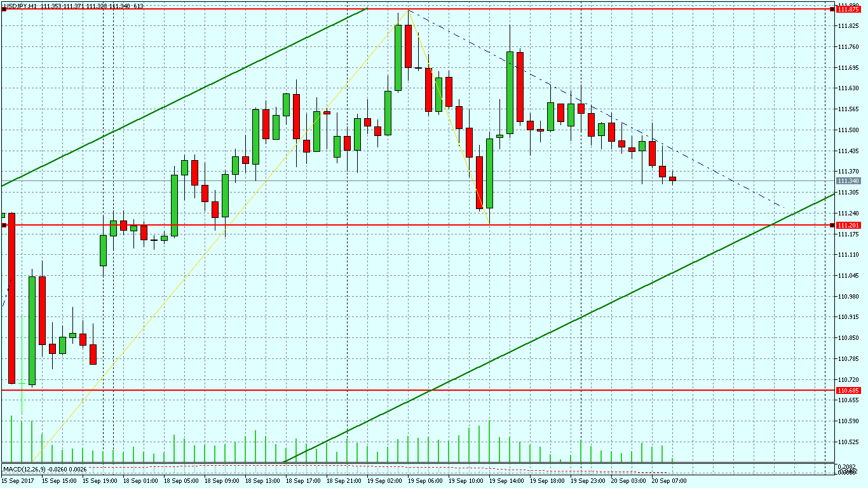868x488 pixels.
Task: Click the tall red candle at the chart peak
Action: point(408,46)
